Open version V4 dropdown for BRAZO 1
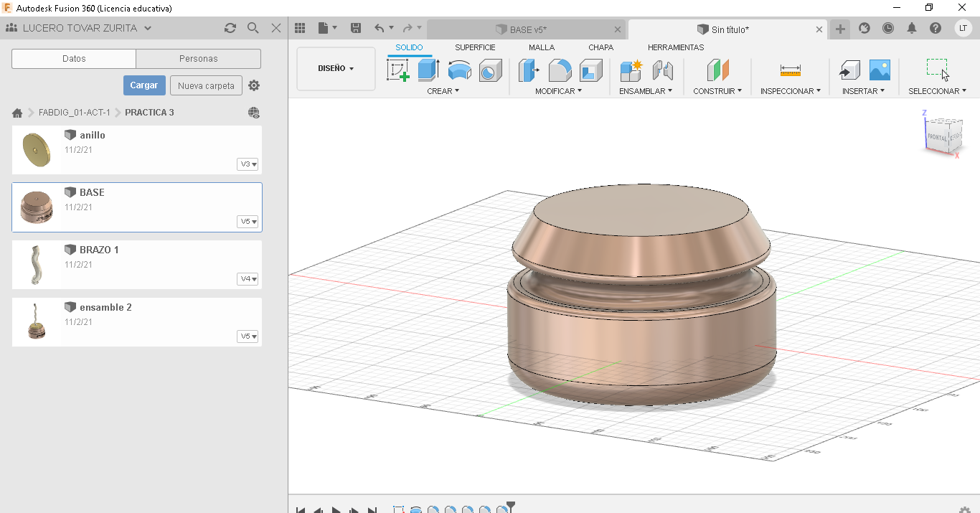This screenshot has width=980, height=513. coord(248,279)
